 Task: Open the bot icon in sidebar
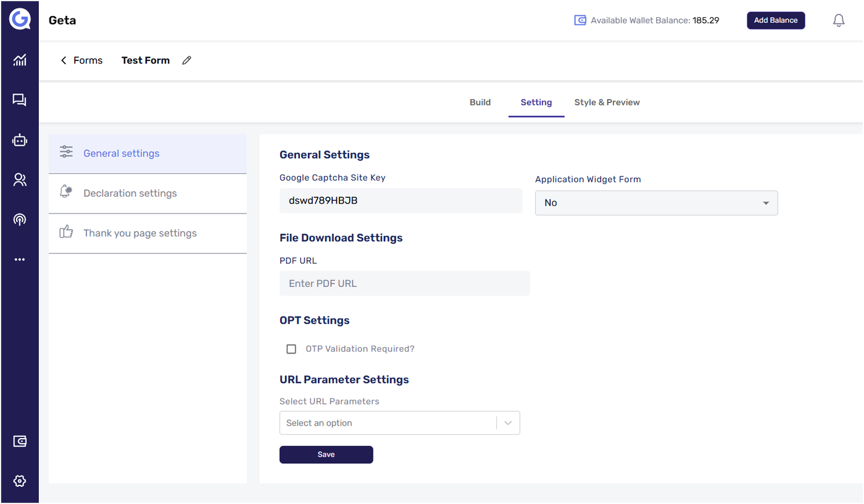coord(19,140)
